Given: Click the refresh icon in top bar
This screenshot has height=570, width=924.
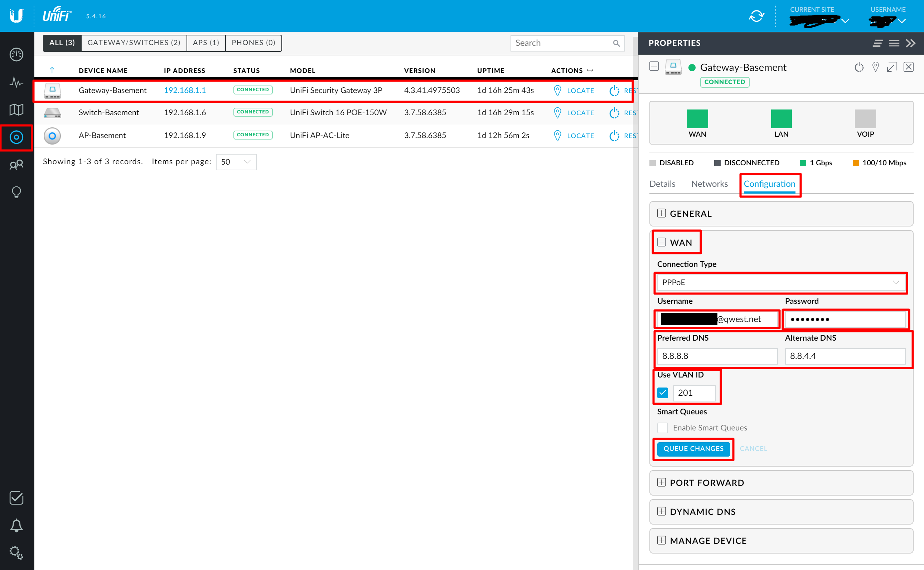Looking at the screenshot, I should click(x=756, y=16).
